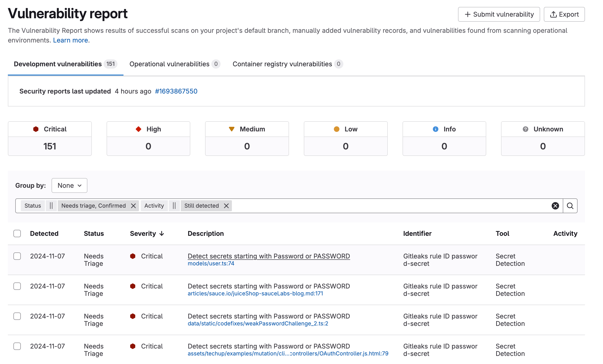Click the Info severity circle icon
603x364 pixels.
(x=436, y=129)
